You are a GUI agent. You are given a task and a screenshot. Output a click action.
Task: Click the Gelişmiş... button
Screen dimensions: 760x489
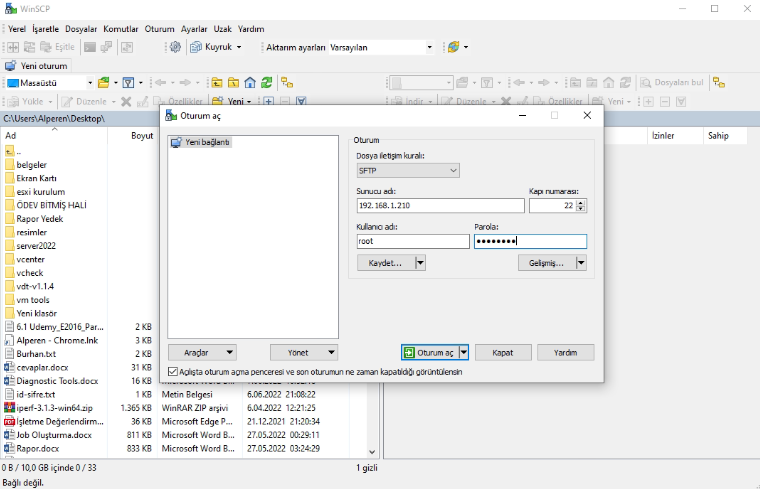click(547, 263)
